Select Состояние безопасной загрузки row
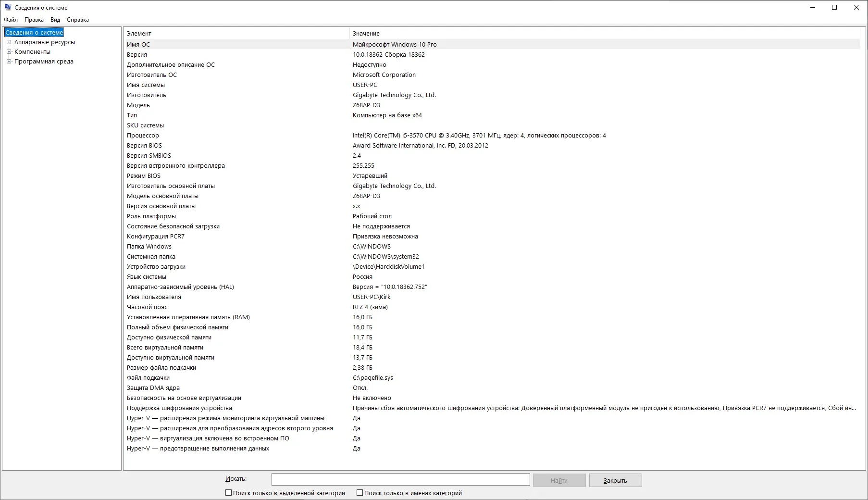Screen dimensions: 868x500 (492, 226)
